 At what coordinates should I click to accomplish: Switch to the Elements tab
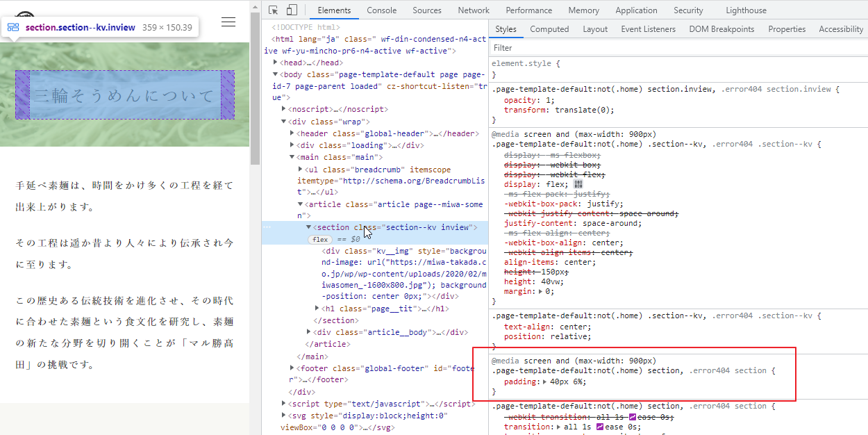tap(334, 10)
